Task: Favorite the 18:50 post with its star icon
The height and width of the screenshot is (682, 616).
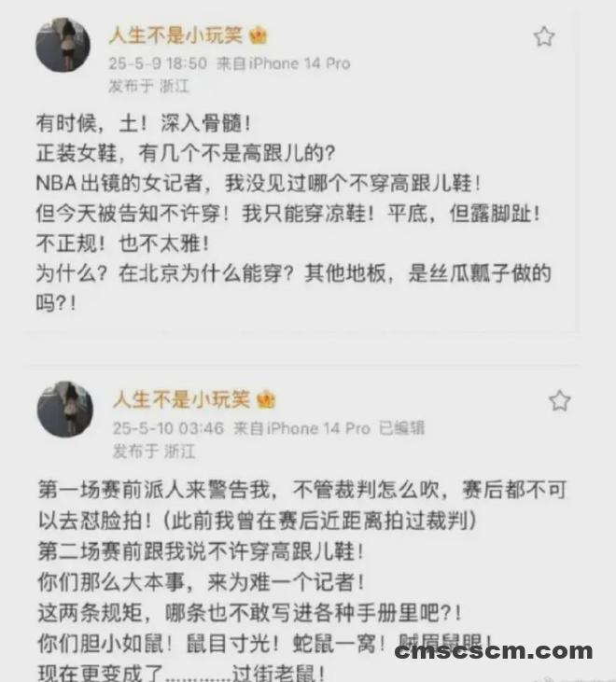Action: (544, 36)
